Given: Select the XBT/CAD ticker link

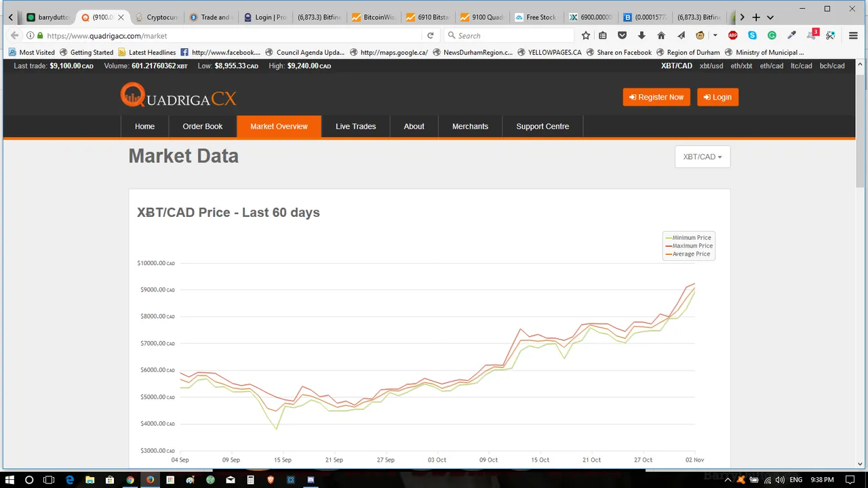Looking at the screenshot, I should (x=677, y=66).
